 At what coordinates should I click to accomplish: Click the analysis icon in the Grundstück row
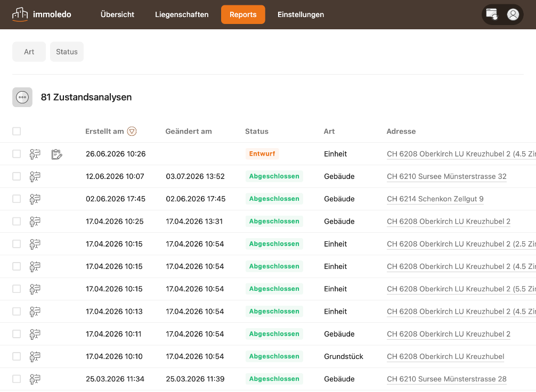coord(35,357)
